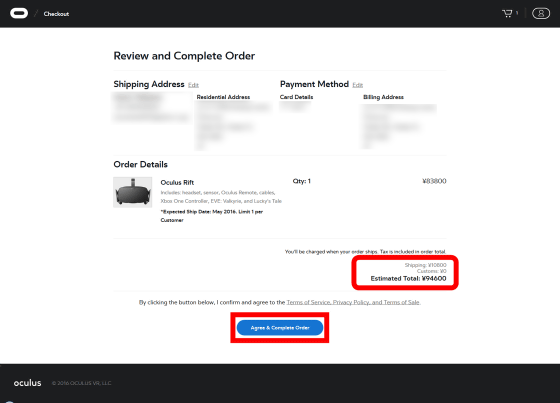Click the oculus wordmark in footer
This screenshot has width=560, height=403.
click(x=28, y=383)
